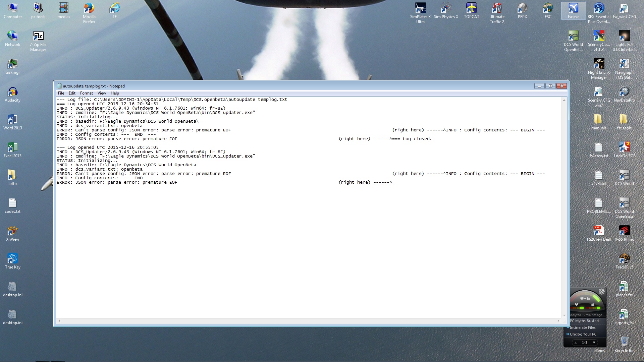Image resolution: width=644 pixels, height=362 pixels.
Task: Open the PROBLEMS text file icon
Action: tap(599, 205)
